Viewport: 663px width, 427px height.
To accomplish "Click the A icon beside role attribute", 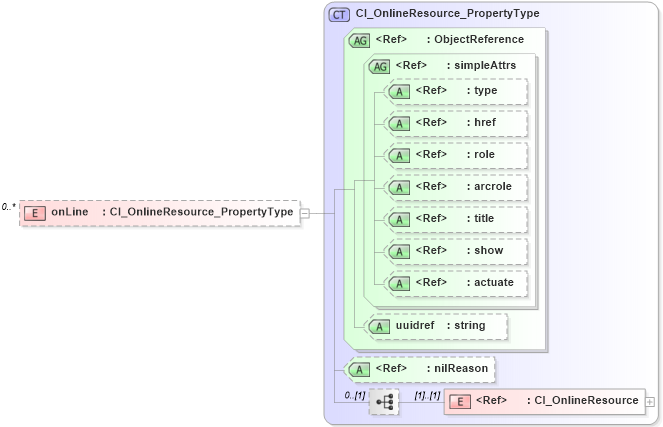I will (399, 156).
